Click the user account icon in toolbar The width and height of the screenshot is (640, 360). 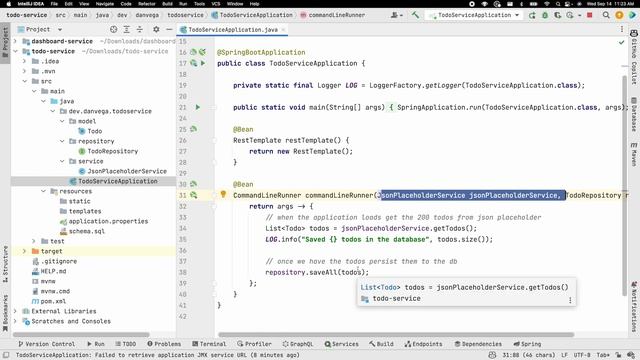click(395, 15)
